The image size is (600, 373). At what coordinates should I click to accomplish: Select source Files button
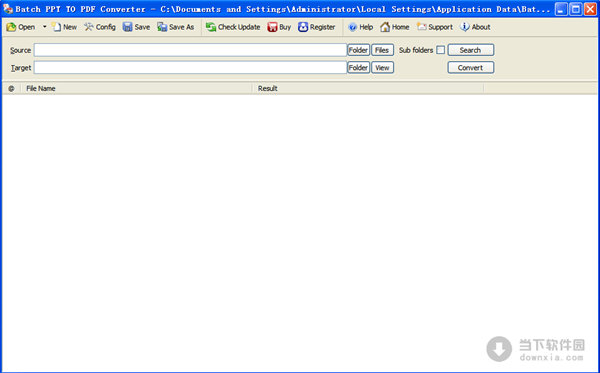click(x=382, y=50)
